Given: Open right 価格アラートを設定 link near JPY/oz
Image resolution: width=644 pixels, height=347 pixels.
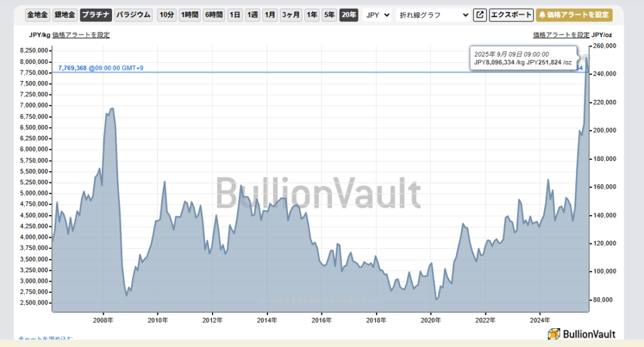Looking at the screenshot, I should point(561,35).
